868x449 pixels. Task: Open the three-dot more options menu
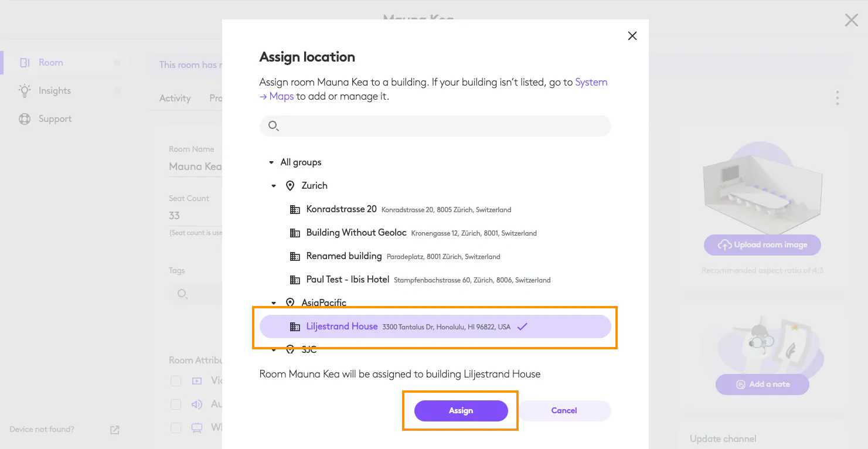(x=838, y=98)
